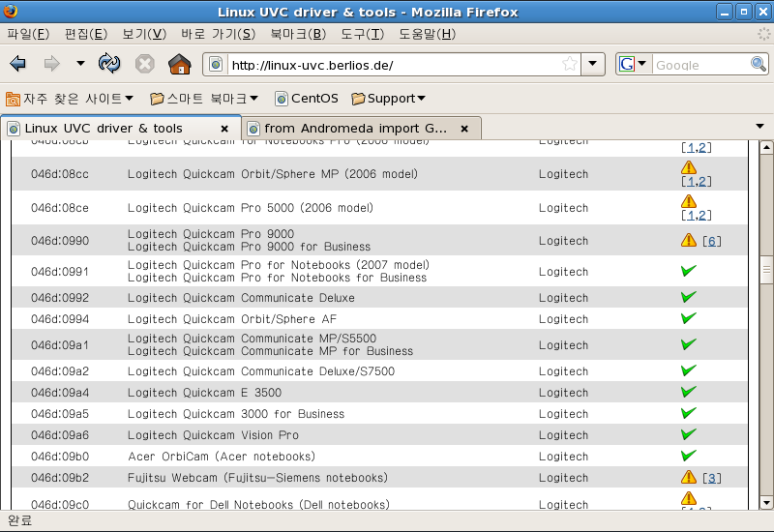774x532 pixels.
Task: Open the CentOS bookmark
Action: pyautogui.click(x=307, y=99)
